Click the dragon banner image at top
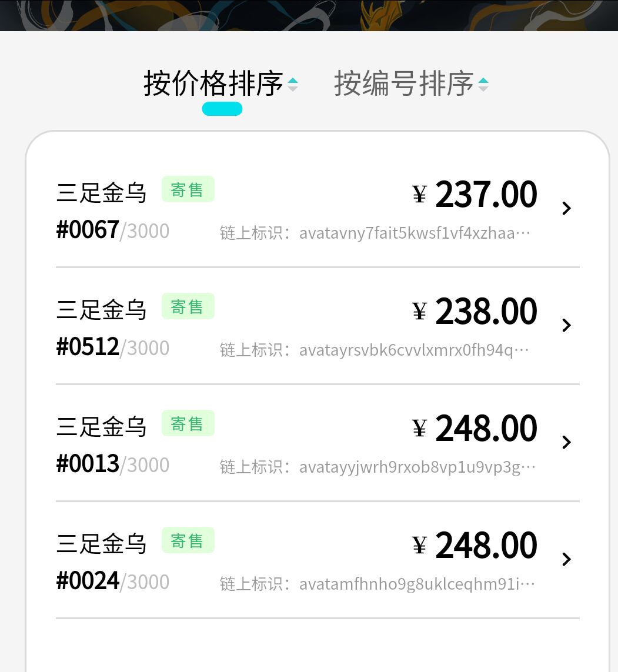The image size is (618, 672). click(x=309, y=15)
